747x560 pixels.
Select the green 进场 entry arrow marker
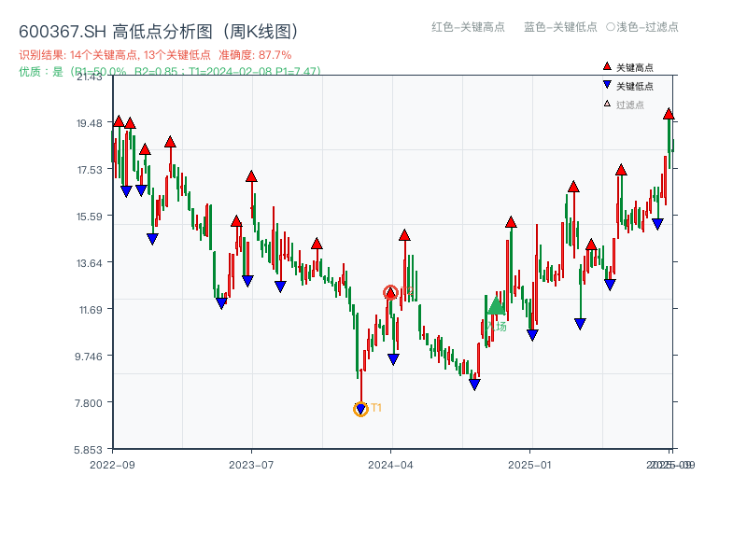tap(494, 308)
